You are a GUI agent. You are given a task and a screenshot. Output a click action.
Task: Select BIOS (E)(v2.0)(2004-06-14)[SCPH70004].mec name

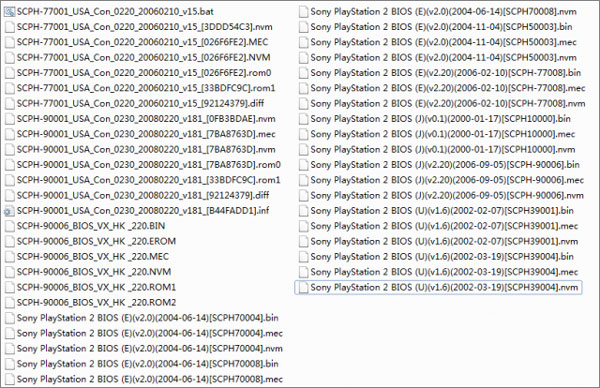[x=150, y=333]
